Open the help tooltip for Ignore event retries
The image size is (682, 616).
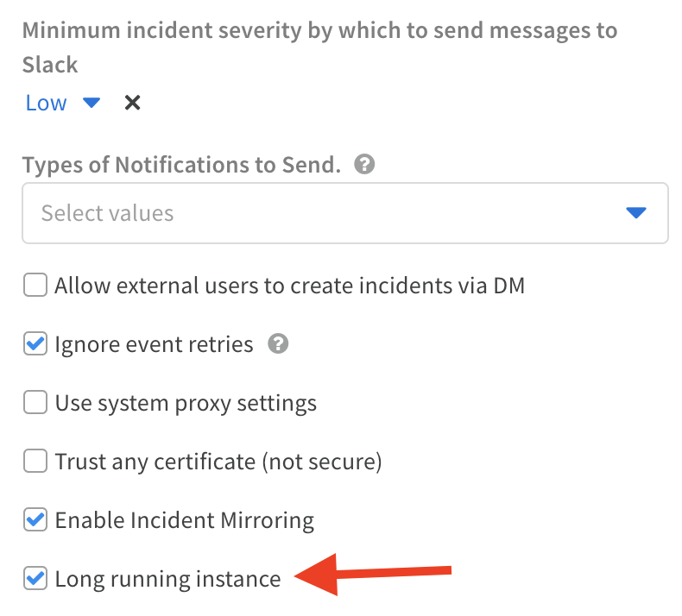(278, 345)
